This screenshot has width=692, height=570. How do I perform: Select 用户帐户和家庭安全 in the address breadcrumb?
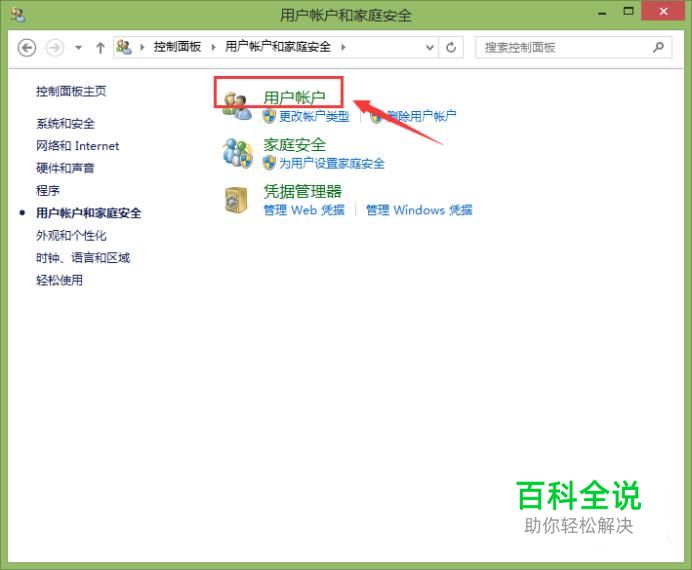coord(278,46)
